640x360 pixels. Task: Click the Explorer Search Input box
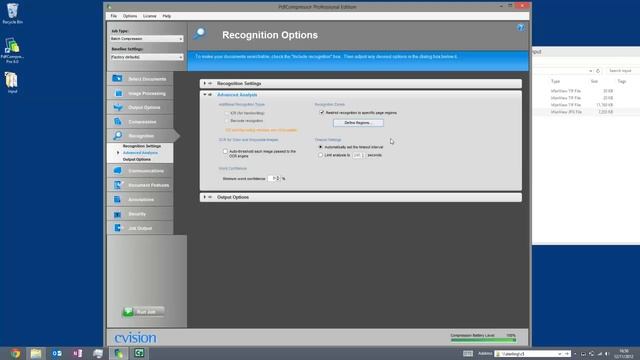[x=622, y=71]
